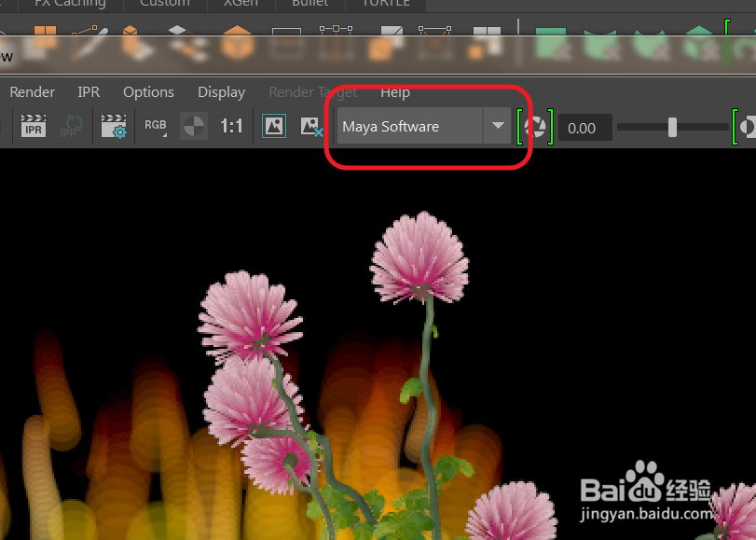Screen dimensions: 756x540
Task: Click the contrast control icon on far right
Action: pyautogui.click(x=748, y=127)
